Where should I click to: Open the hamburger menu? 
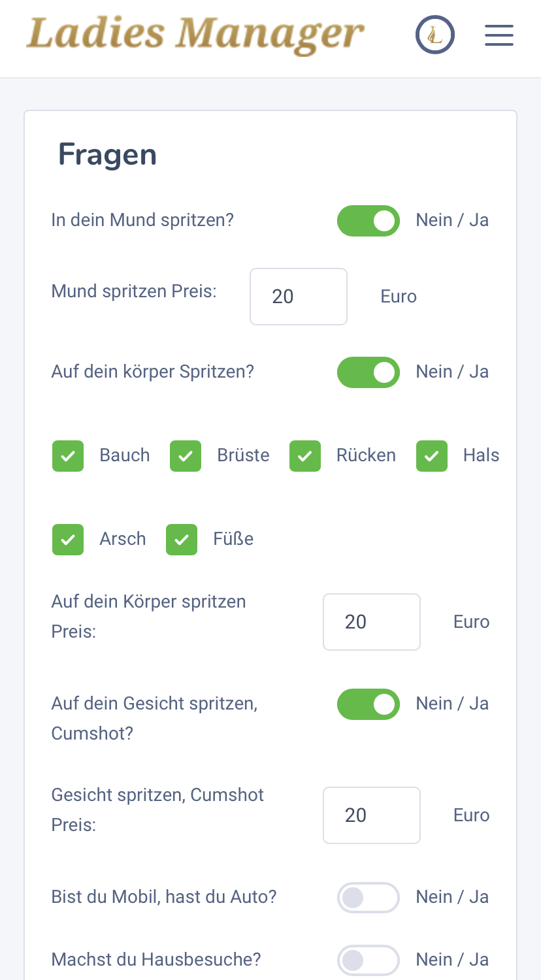499,35
